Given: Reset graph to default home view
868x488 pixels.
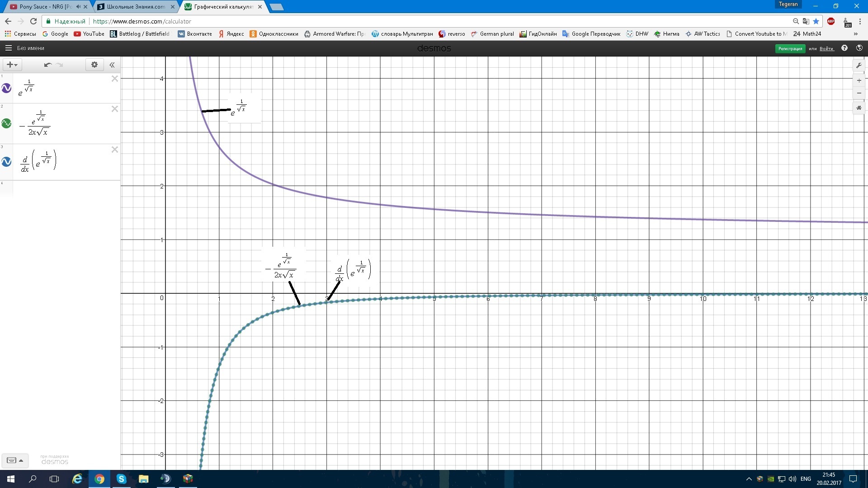Looking at the screenshot, I should [859, 108].
